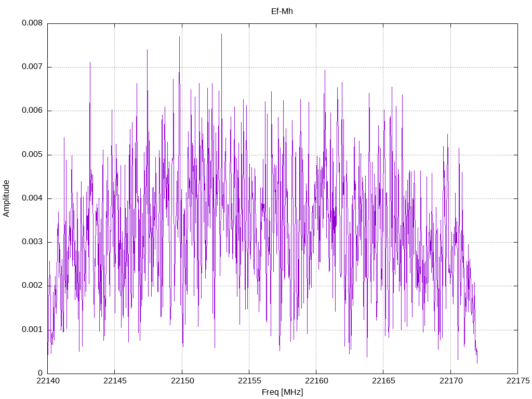Click the plot title Ef-Mh
This screenshot has width=532, height=399.
click(x=282, y=11)
